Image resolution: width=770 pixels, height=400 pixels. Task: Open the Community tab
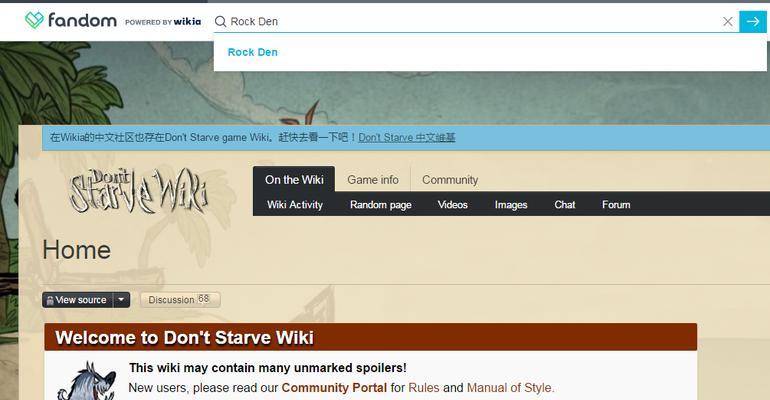(x=450, y=180)
